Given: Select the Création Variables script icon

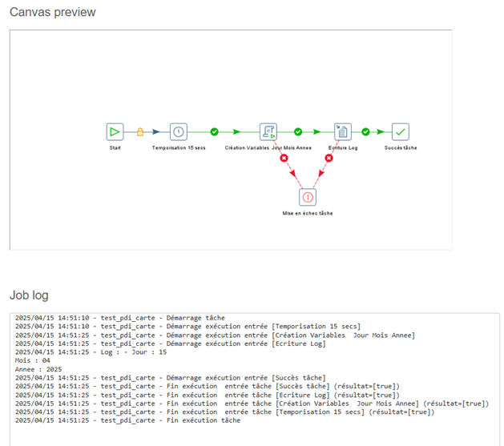Looking at the screenshot, I should pos(268,132).
